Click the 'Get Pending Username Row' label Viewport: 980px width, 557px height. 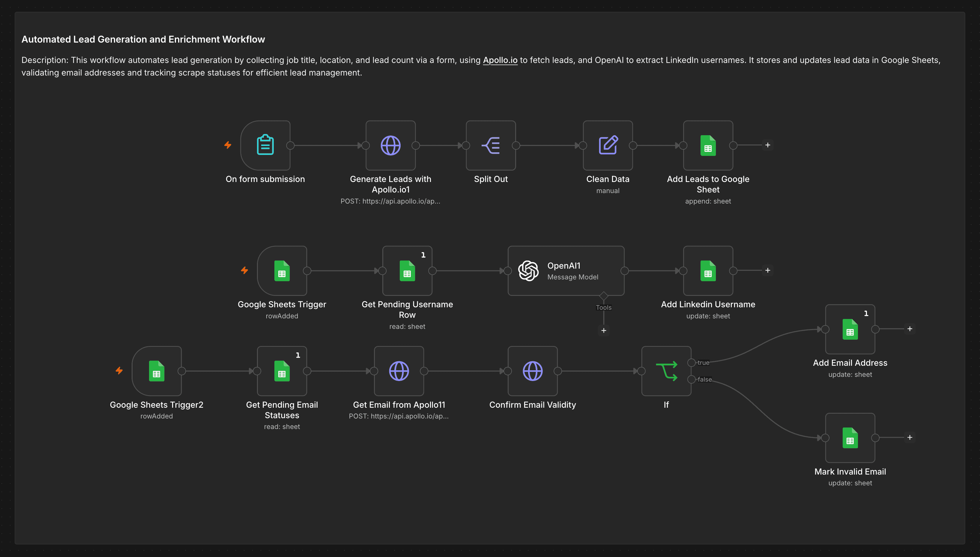[x=407, y=309]
